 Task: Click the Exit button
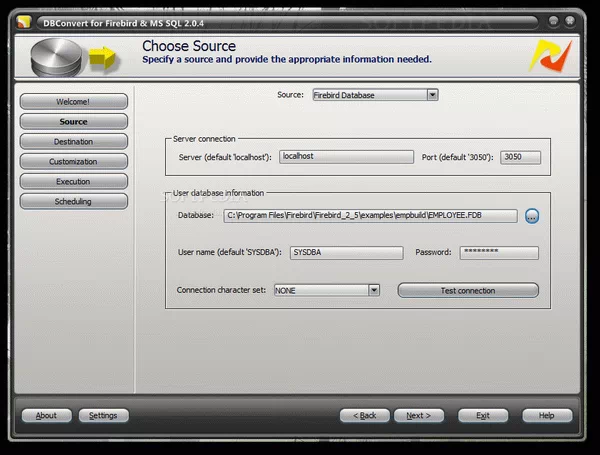click(x=483, y=416)
